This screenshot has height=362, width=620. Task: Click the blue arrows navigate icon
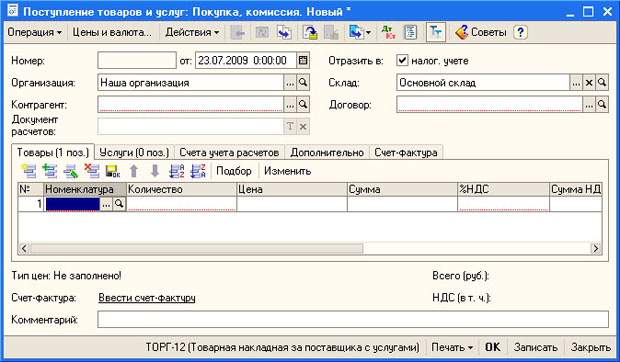284,32
